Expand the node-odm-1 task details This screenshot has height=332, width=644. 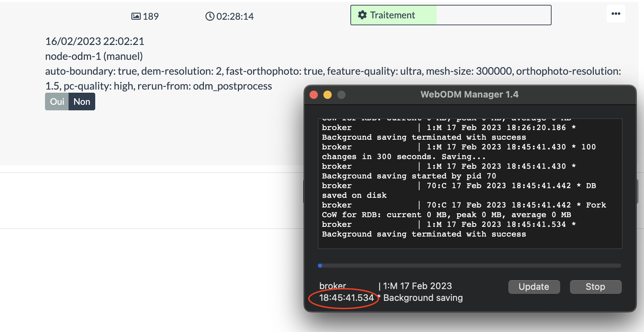pyautogui.click(x=94, y=56)
